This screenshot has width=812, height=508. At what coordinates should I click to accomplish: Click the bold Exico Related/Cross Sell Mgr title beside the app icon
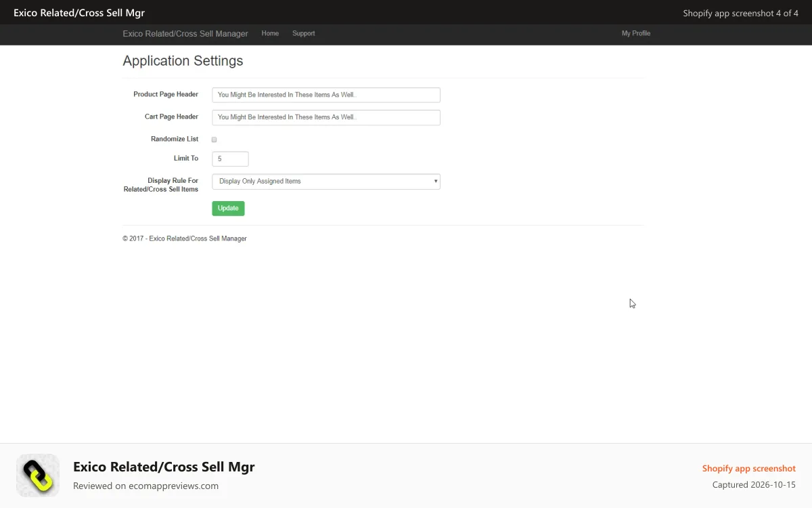pos(164,467)
